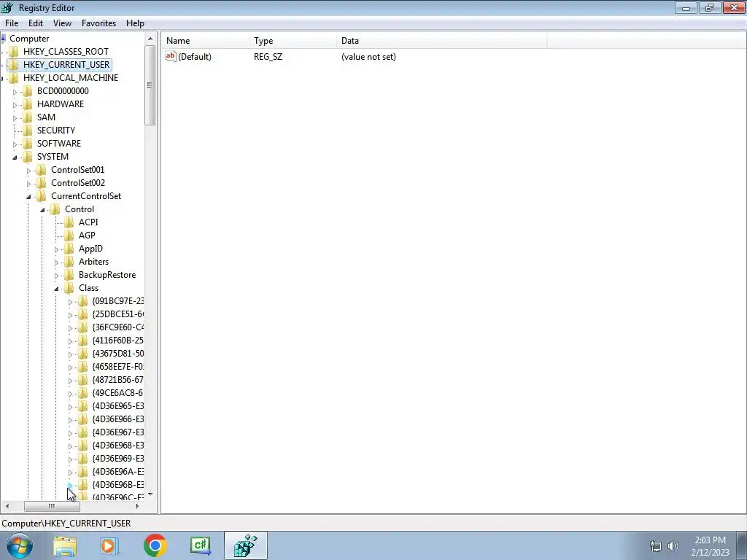This screenshot has height=560, width=747.
Task: Select the {25DBCE51-6 class key
Action: [x=118, y=314]
